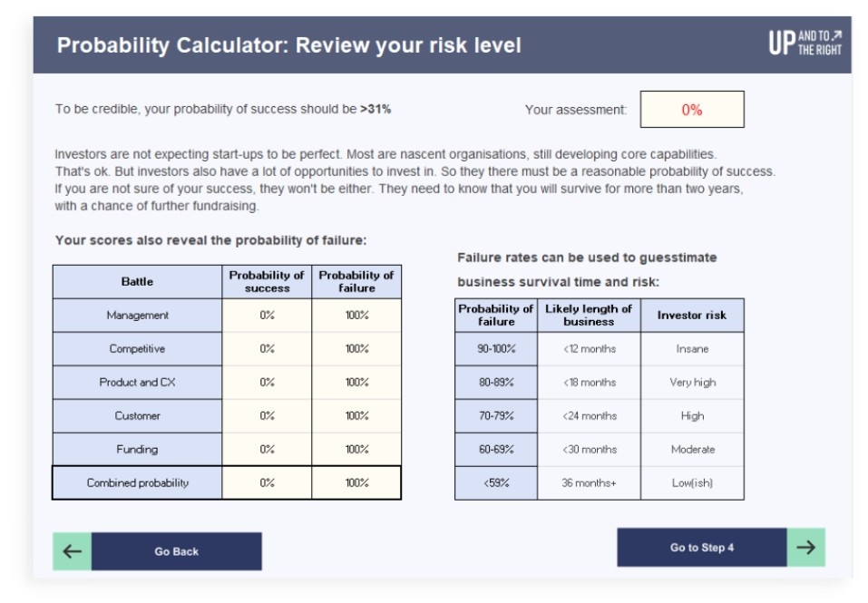
Task: Click Combined probability success value cell
Action: point(267,483)
